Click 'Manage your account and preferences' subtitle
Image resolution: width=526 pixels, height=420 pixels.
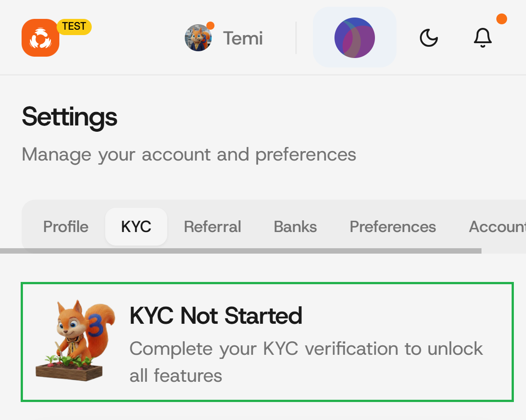(189, 155)
